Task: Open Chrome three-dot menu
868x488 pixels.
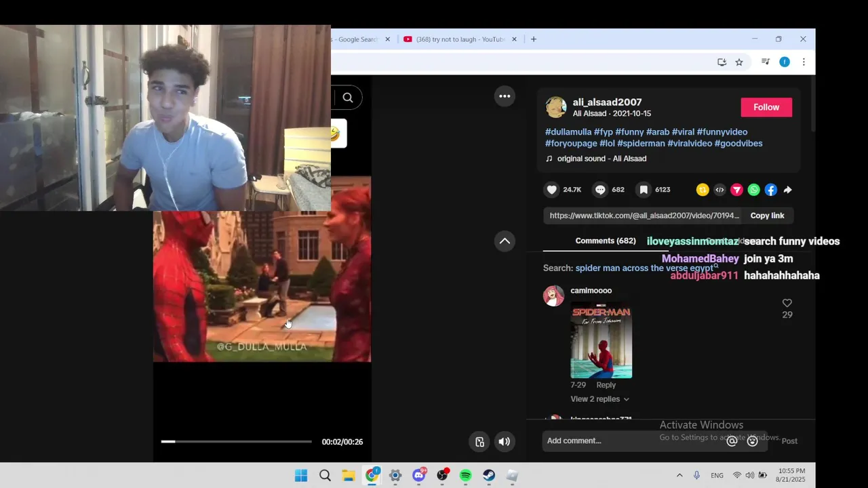Action: tap(804, 62)
